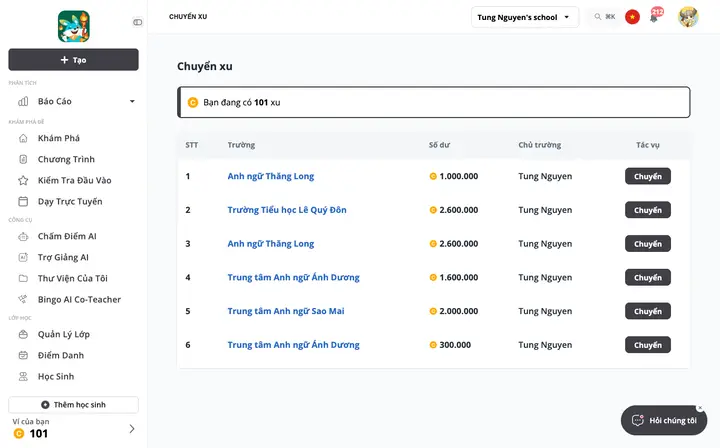This screenshot has height=448, width=720.
Task: Click 1.600.000 balance value
Action: (x=458, y=277)
